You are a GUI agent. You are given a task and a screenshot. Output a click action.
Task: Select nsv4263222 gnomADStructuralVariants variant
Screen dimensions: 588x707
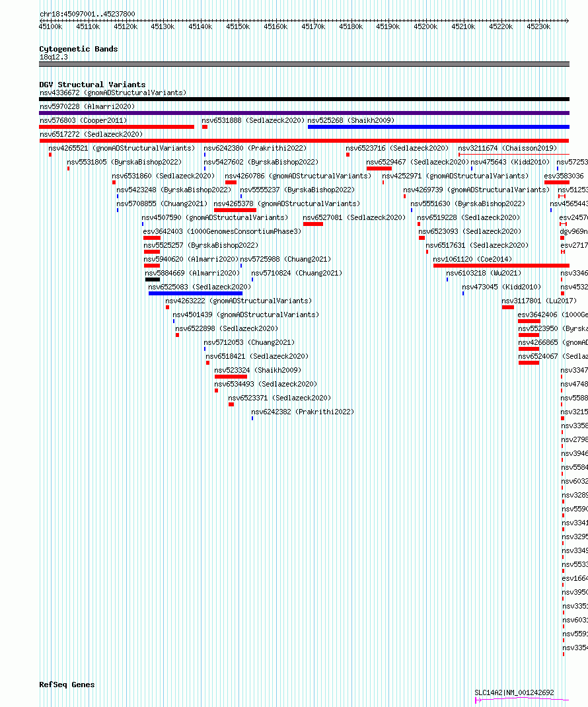coord(238,301)
